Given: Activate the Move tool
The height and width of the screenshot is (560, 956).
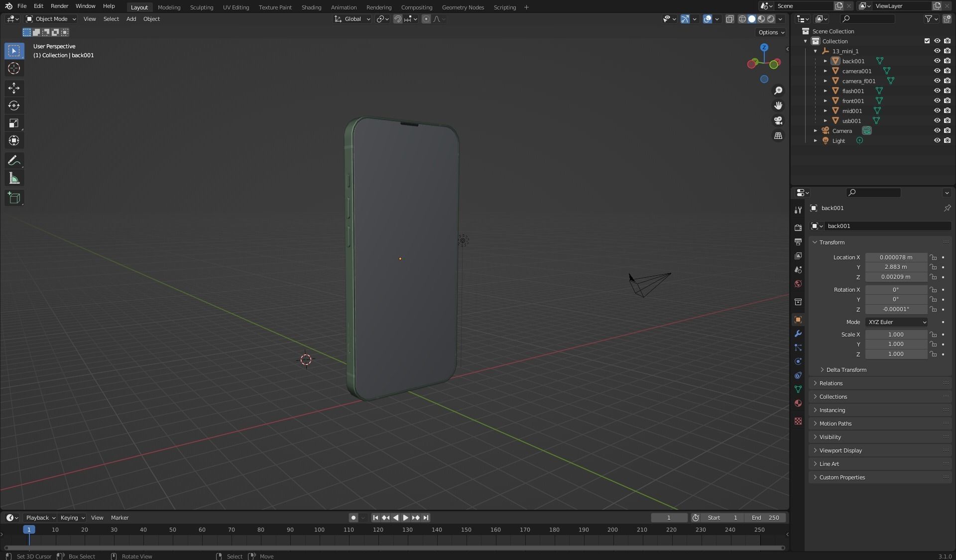Looking at the screenshot, I should tap(14, 88).
